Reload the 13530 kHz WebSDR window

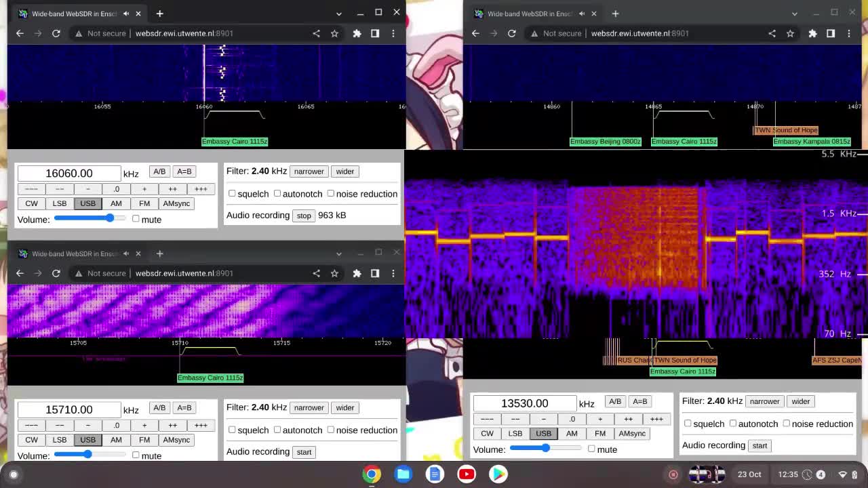pyautogui.click(x=512, y=33)
